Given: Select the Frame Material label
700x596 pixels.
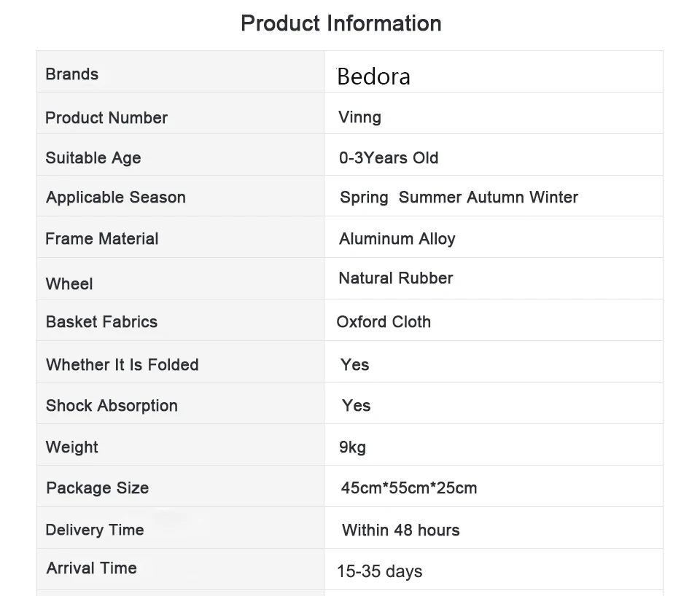Looking at the screenshot, I should pyautogui.click(x=102, y=239).
